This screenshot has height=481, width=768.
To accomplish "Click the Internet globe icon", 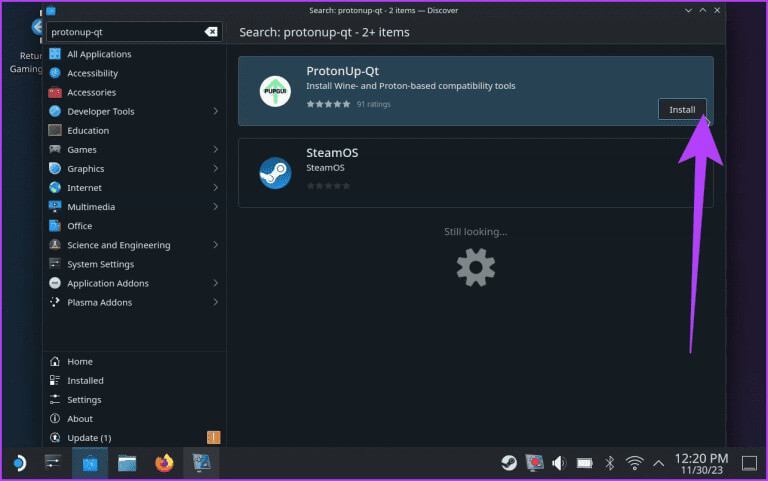I will (x=55, y=188).
